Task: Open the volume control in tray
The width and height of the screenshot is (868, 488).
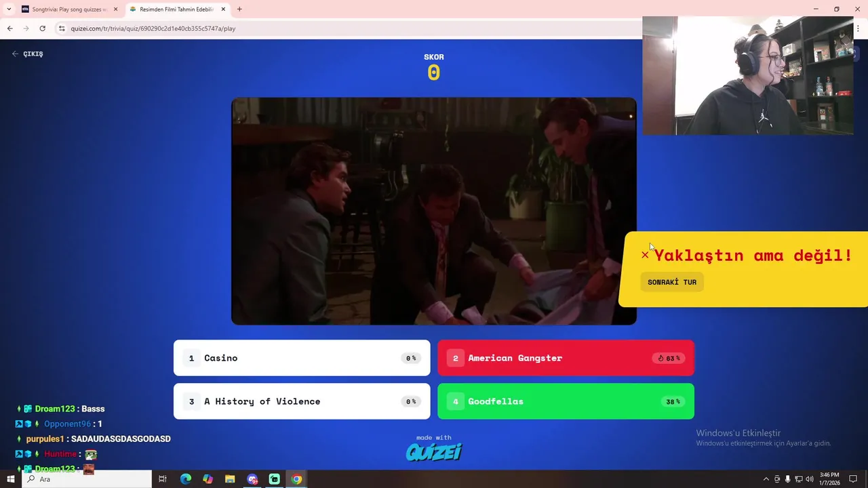Action: point(809,479)
